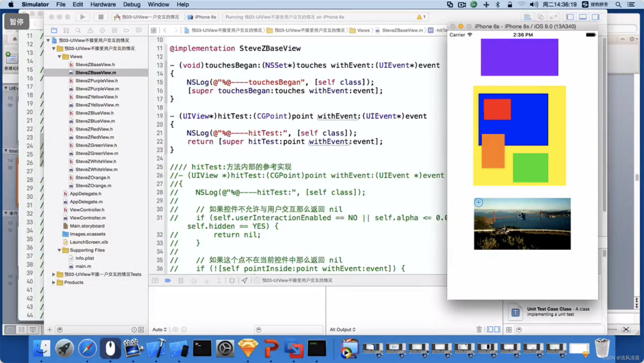Toggle breakpoints activation in debug bar
The height and width of the screenshot is (363, 644).
click(168, 280)
